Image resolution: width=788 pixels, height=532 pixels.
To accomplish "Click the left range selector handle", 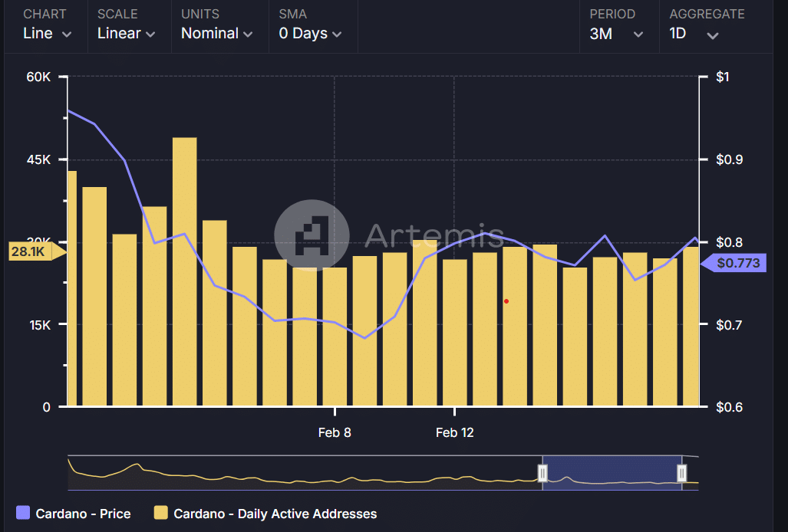I will [542, 474].
